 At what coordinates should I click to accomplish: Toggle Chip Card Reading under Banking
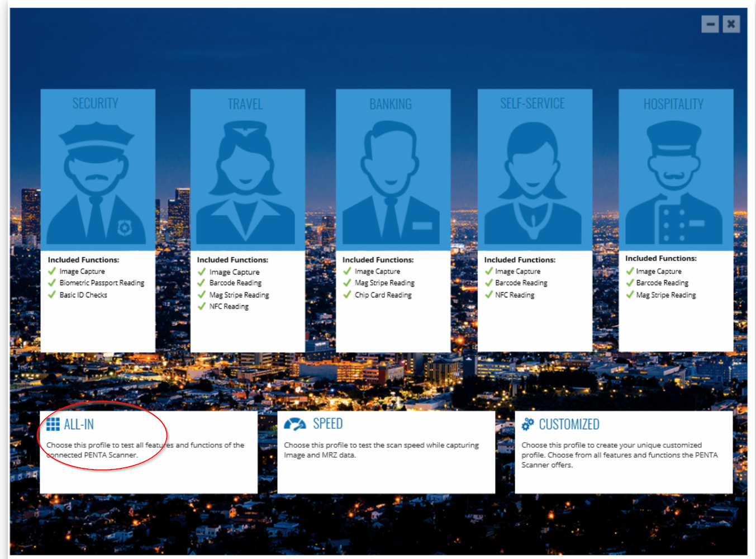click(347, 295)
